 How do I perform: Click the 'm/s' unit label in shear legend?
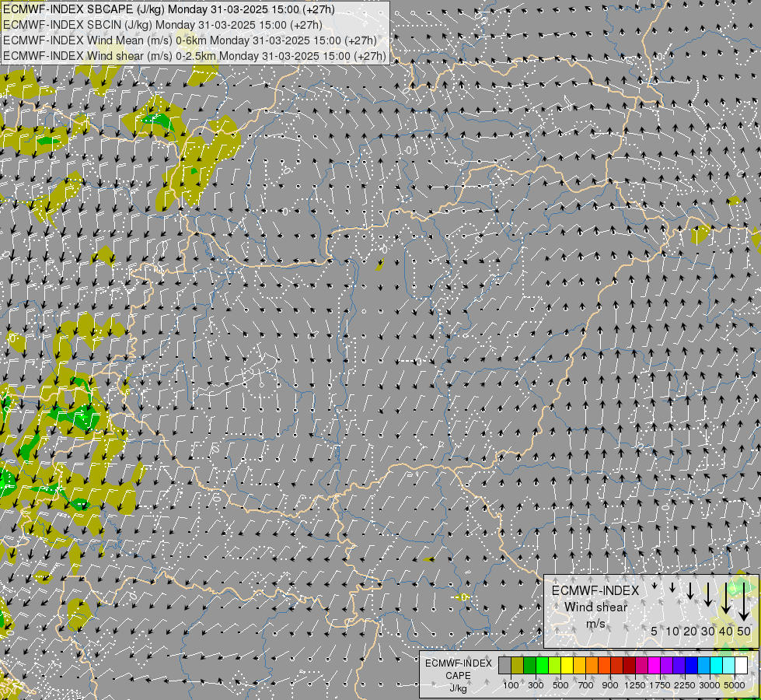pyautogui.click(x=595, y=623)
